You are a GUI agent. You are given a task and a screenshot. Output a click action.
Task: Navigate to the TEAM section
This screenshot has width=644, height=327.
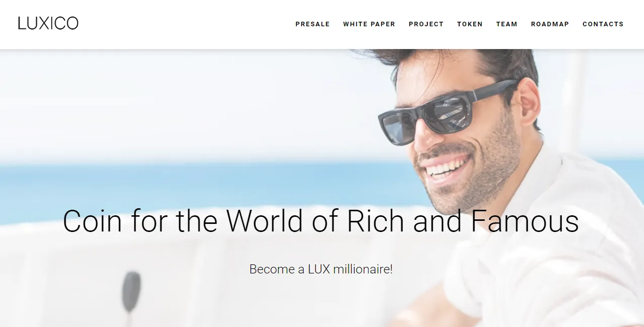coord(507,24)
